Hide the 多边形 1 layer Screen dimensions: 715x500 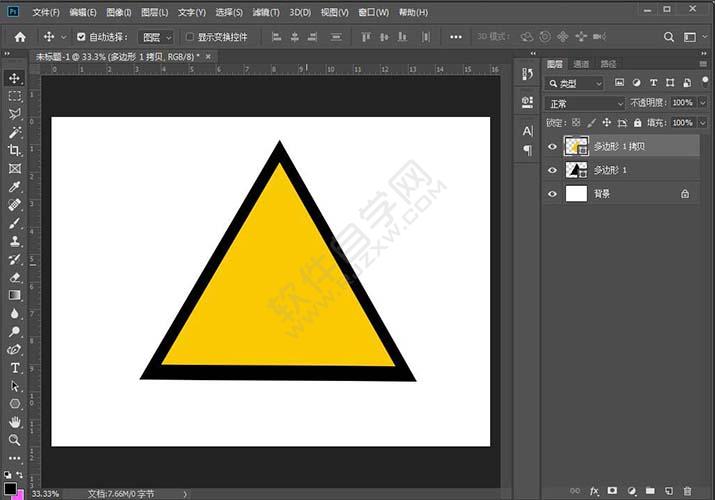[x=552, y=170]
